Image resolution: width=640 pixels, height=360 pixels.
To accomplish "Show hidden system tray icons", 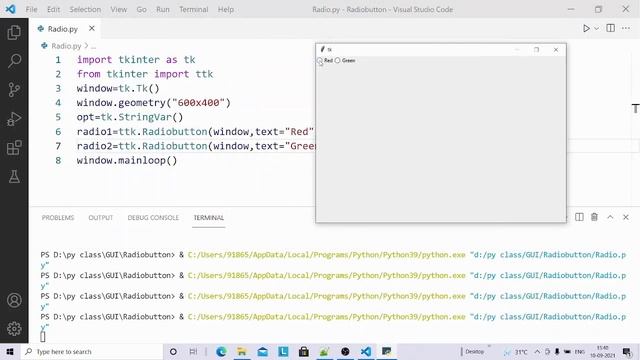I will [x=537, y=351].
